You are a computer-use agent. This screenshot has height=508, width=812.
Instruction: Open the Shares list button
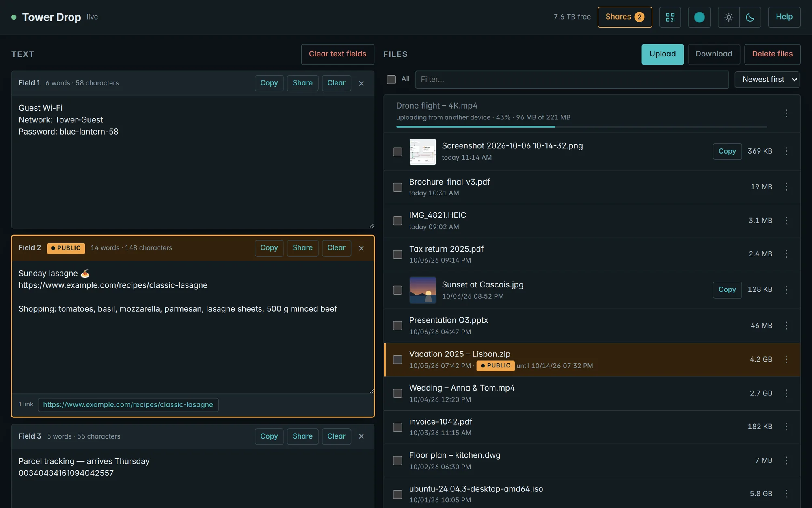coord(625,17)
